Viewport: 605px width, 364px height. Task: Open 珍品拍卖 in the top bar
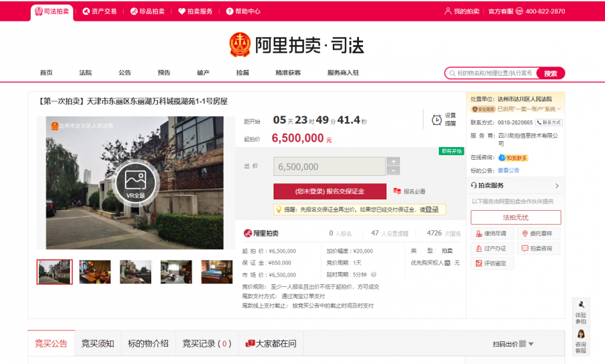[147, 11]
